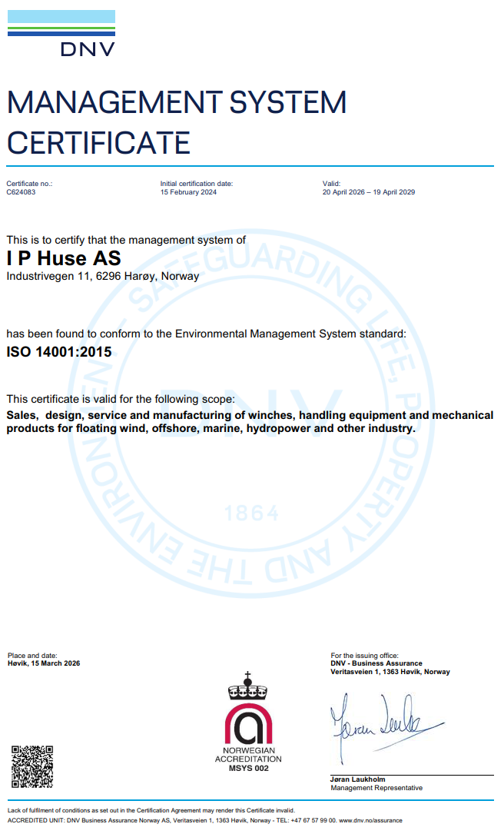504x834 pixels.
Task: Click the scope line starting 'products for floating wind'
Action: tap(211, 429)
